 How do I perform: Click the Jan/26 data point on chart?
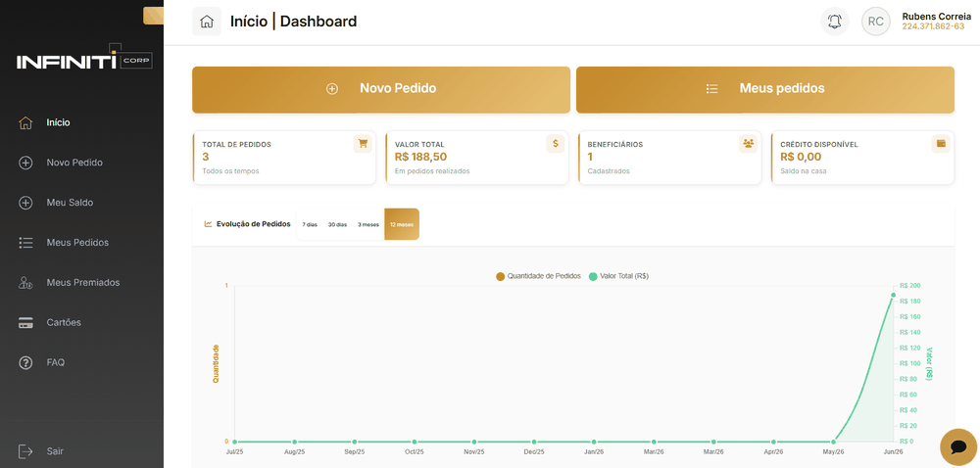(594, 442)
